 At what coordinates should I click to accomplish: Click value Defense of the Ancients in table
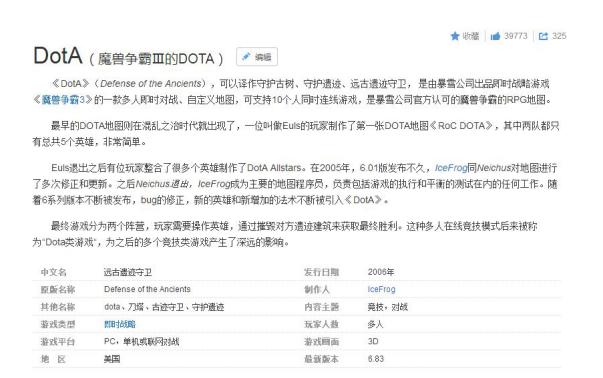(x=147, y=289)
